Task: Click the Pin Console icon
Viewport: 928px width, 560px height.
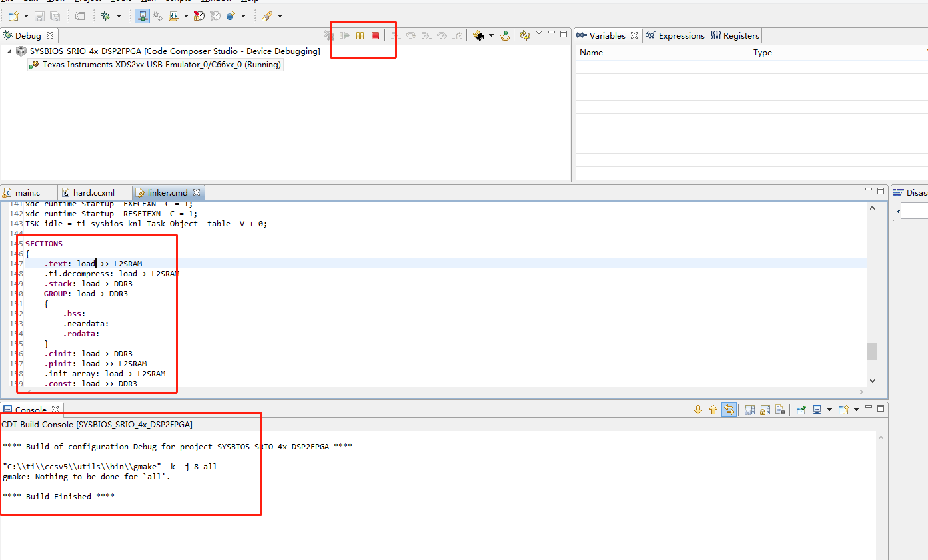Action: click(801, 410)
